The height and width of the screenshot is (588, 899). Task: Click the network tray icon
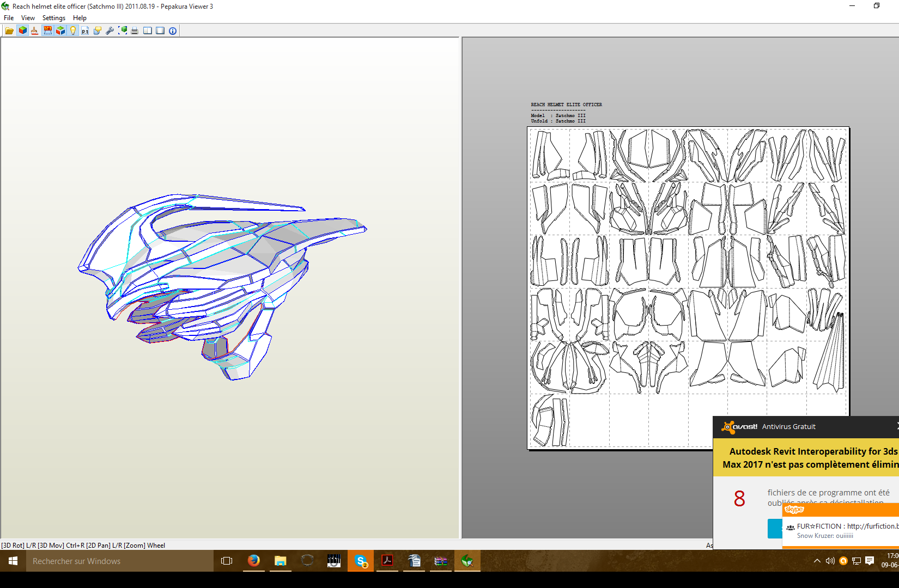click(857, 561)
